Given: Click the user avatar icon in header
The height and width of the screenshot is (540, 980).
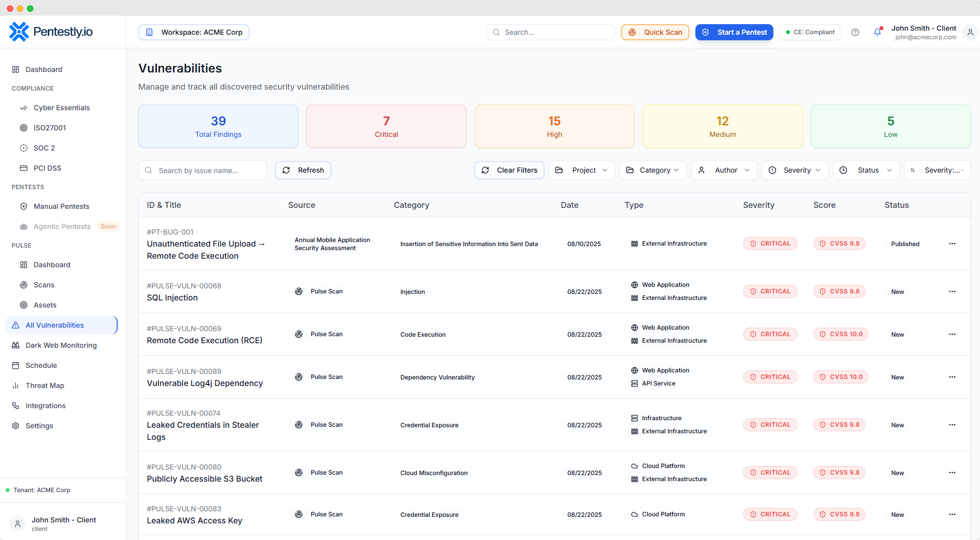Looking at the screenshot, I should [970, 32].
